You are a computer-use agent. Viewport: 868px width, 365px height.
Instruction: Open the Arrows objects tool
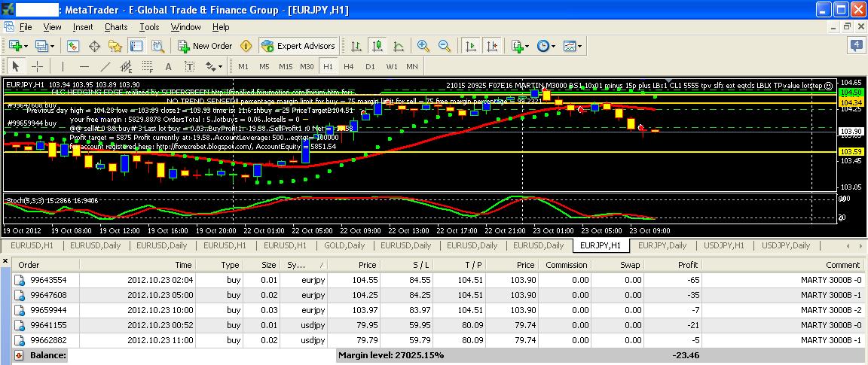click(x=210, y=66)
